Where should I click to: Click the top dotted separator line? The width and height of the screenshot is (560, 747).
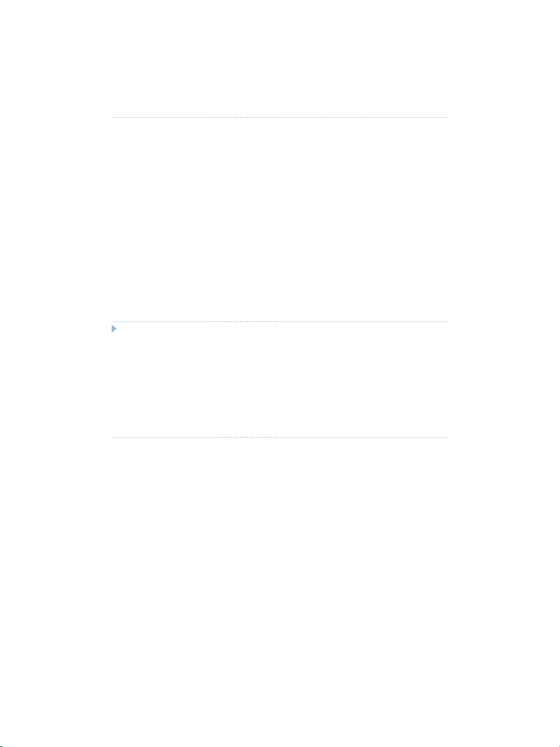tap(279, 118)
